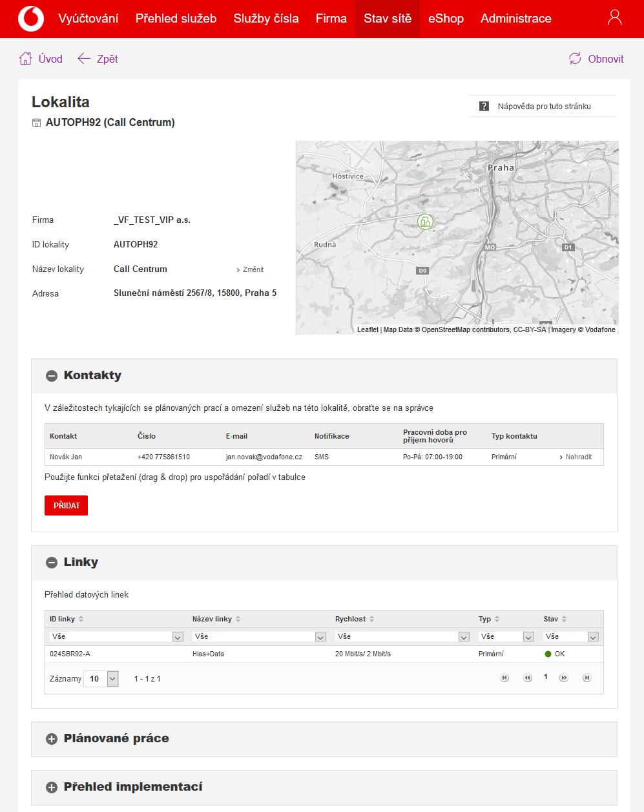Viewport: 644px width, 812px height.
Task: Click the Po-Pá: 07:00-19:00 cell
Action: (433, 457)
